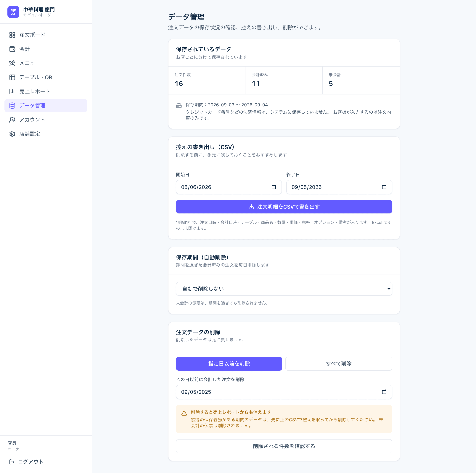Click the 会計 wallet icon

tap(12, 49)
